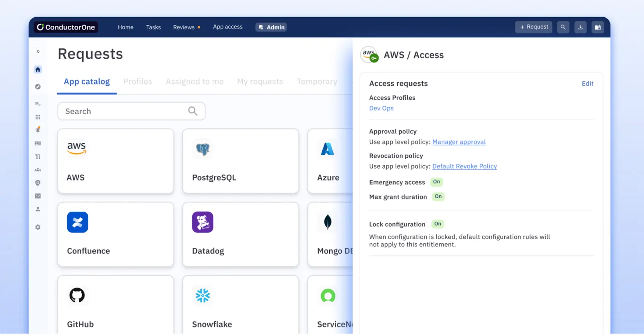644x335 pixels.
Task: Open the Datadog app card
Action: 241,234
